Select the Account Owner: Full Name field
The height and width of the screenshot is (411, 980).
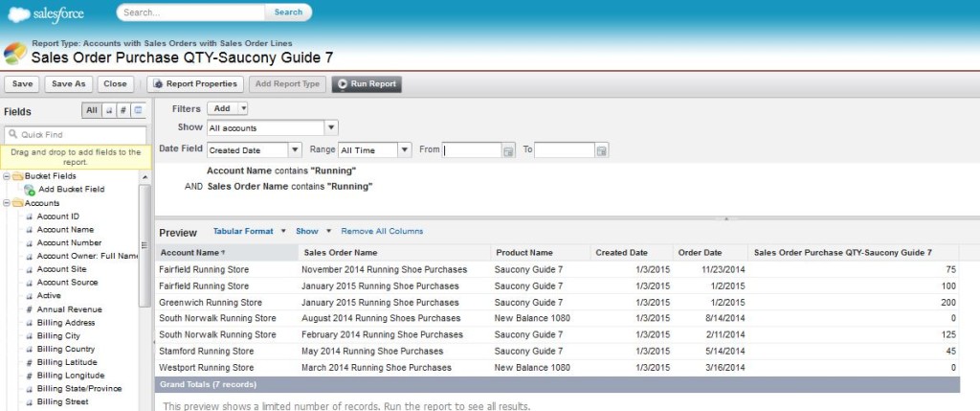click(87, 256)
